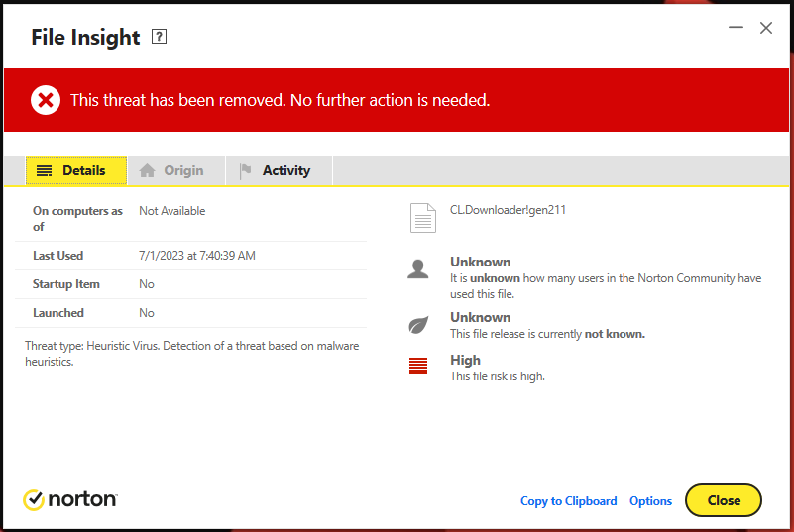This screenshot has height=532, width=794.
Task: Click the File Insight help question-mark icon
Action: 159,37
